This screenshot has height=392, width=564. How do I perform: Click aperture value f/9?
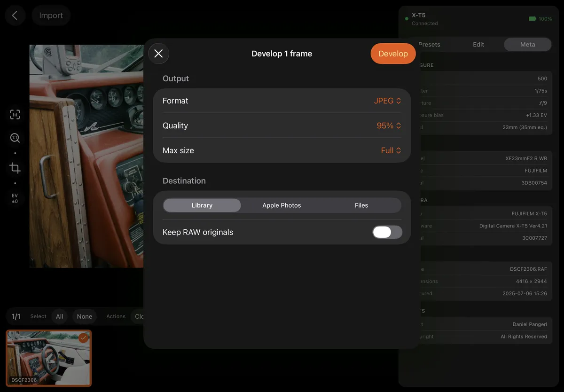tap(543, 103)
